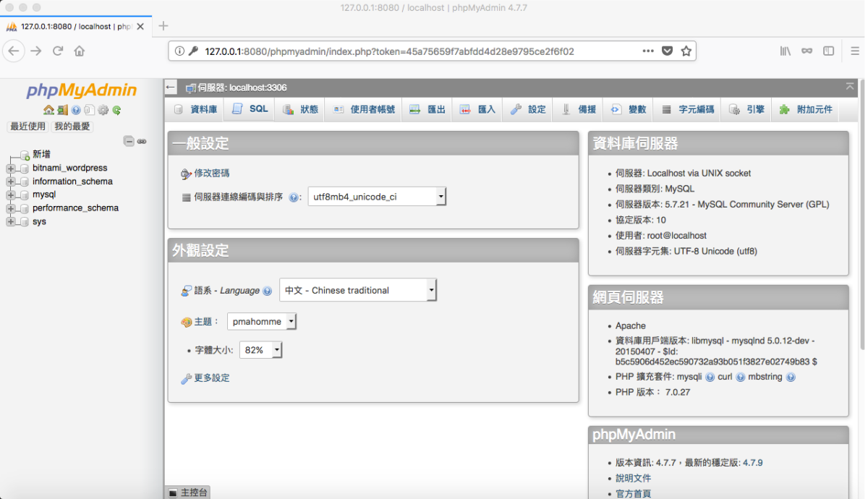Open the 使用者帳號 tab
The width and height of the screenshot is (868, 499).
click(363, 109)
